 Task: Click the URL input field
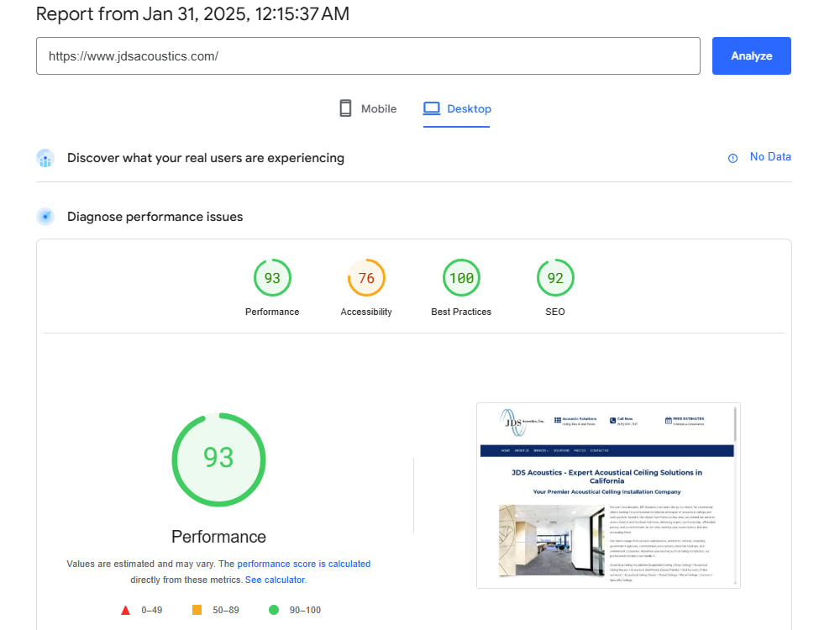click(x=368, y=55)
